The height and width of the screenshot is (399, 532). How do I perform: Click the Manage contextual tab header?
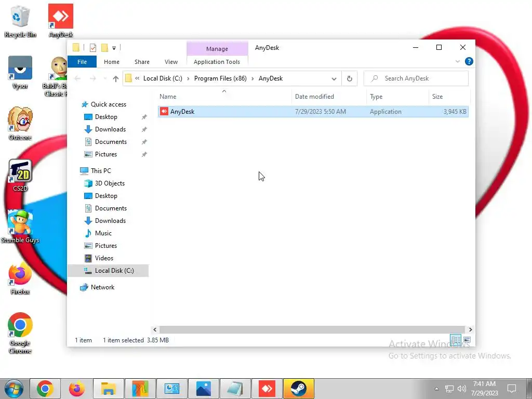(217, 48)
